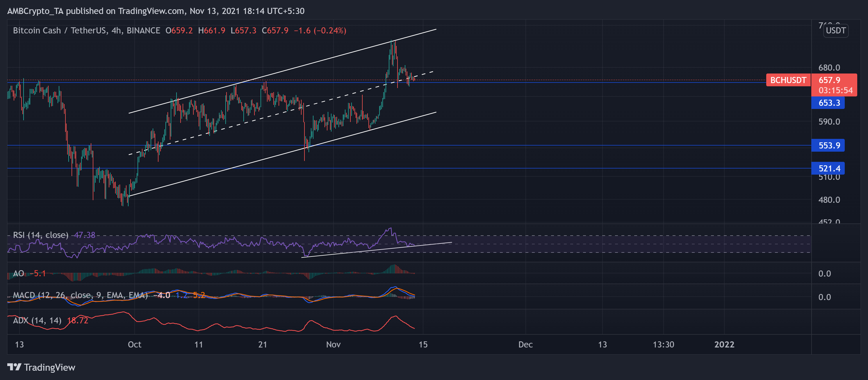Click the 11 date label on the time axis
Viewport: 868px width, 380px height.
click(x=199, y=344)
